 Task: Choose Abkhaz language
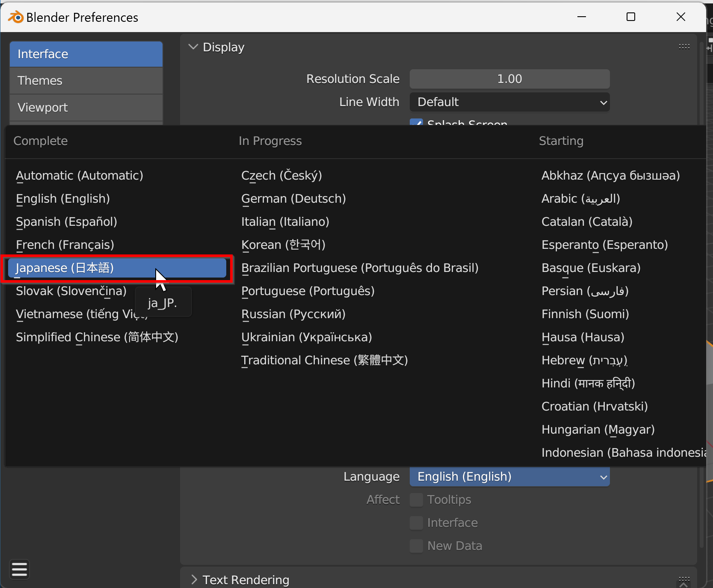(610, 176)
